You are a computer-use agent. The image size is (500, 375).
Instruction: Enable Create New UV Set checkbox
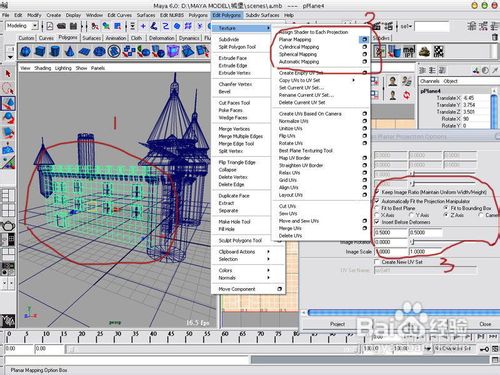click(377, 262)
